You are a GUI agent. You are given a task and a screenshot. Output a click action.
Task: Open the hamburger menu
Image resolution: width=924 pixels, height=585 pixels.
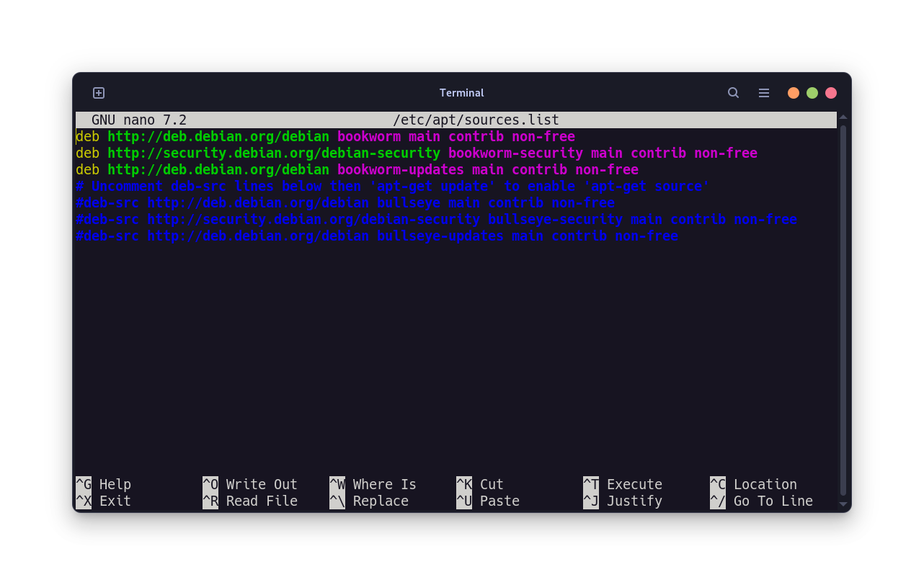(x=763, y=93)
